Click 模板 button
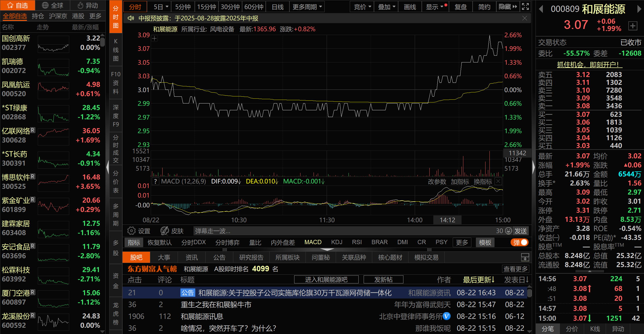This screenshot has height=334, width=644. pyautogui.click(x=485, y=242)
